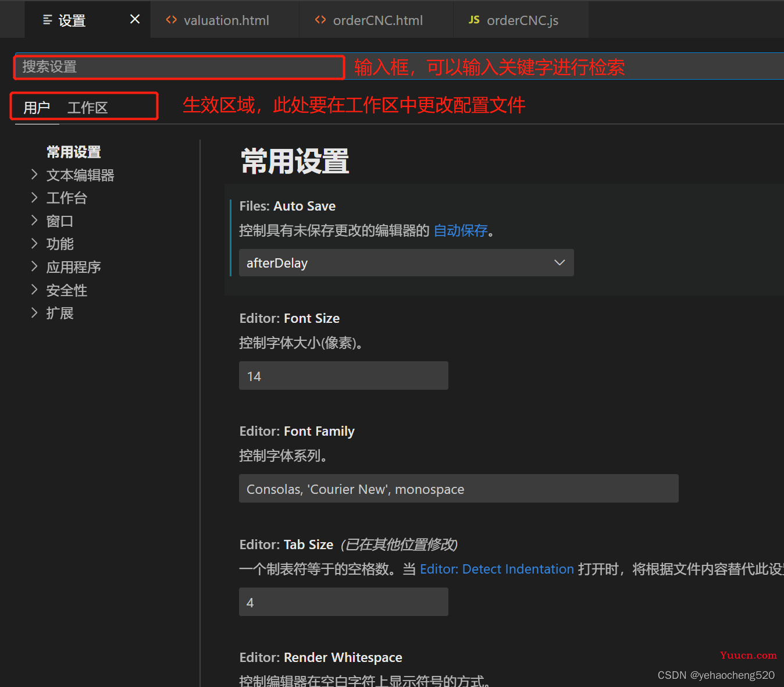Click the Font Size field showing 14
The height and width of the screenshot is (687, 784).
tap(344, 376)
